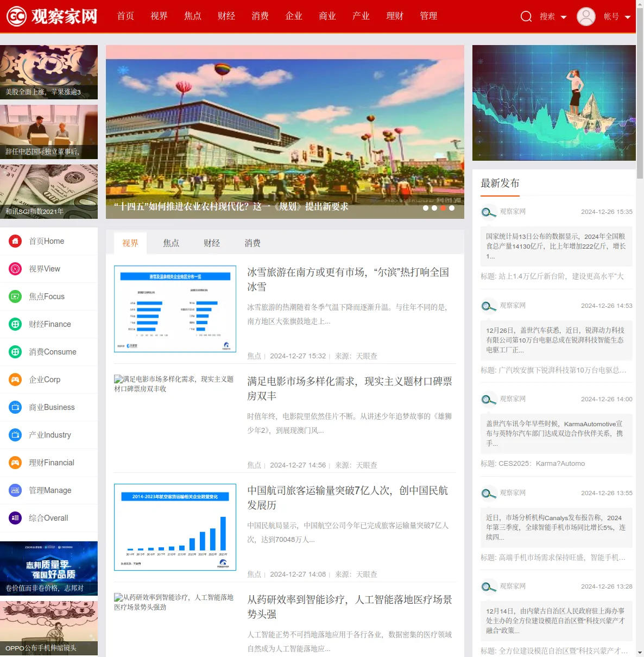Click the 产业Industry sidebar icon
The image size is (644, 657).
[x=15, y=435]
